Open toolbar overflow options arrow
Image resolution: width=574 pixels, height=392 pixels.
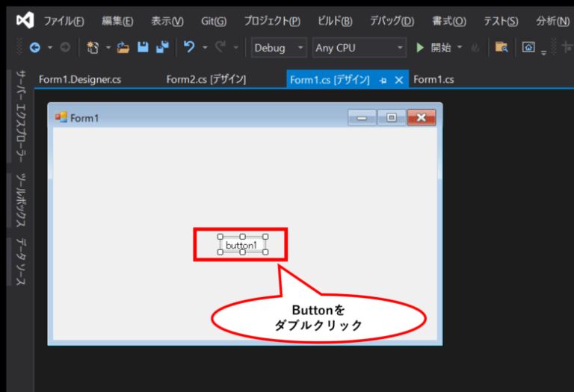pos(543,53)
